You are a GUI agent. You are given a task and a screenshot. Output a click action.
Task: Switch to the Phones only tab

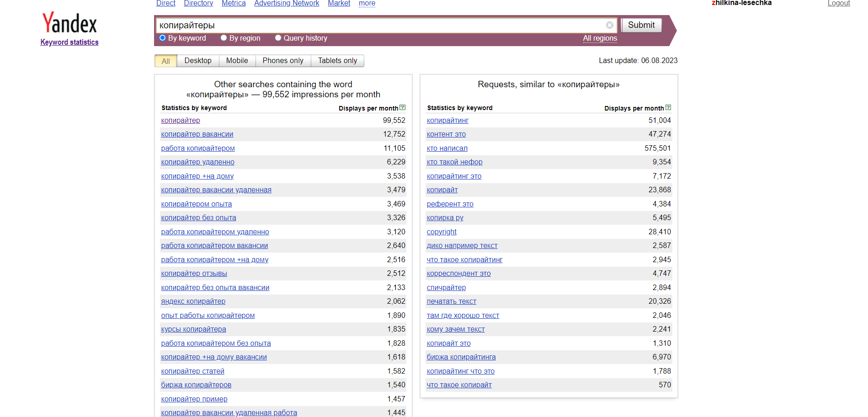(x=283, y=61)
